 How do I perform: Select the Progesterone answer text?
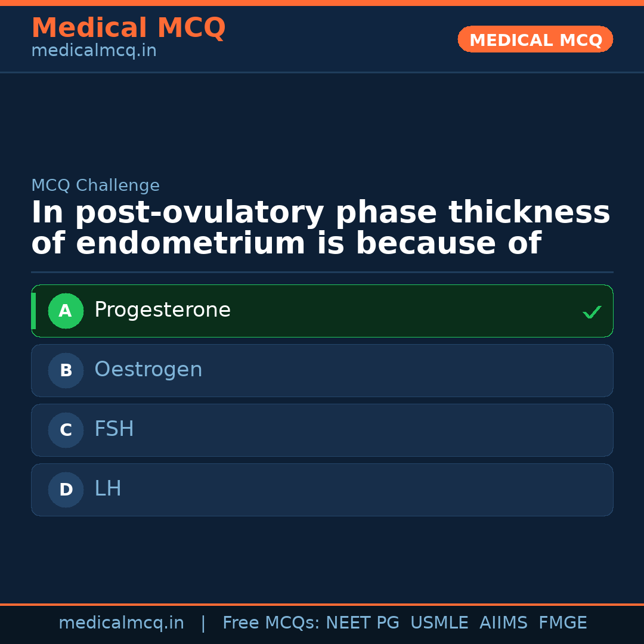point(162,310)
